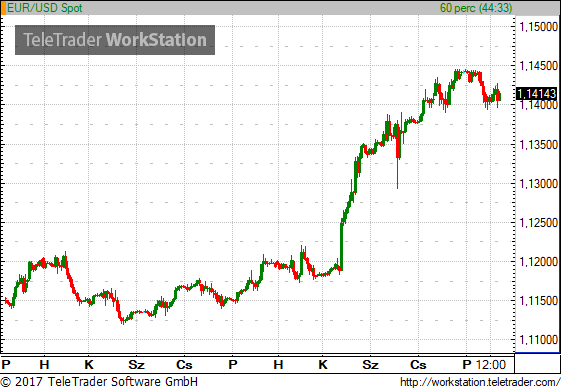
Task: Click the 1,11500 price axis label
Action: coord(538,301)
